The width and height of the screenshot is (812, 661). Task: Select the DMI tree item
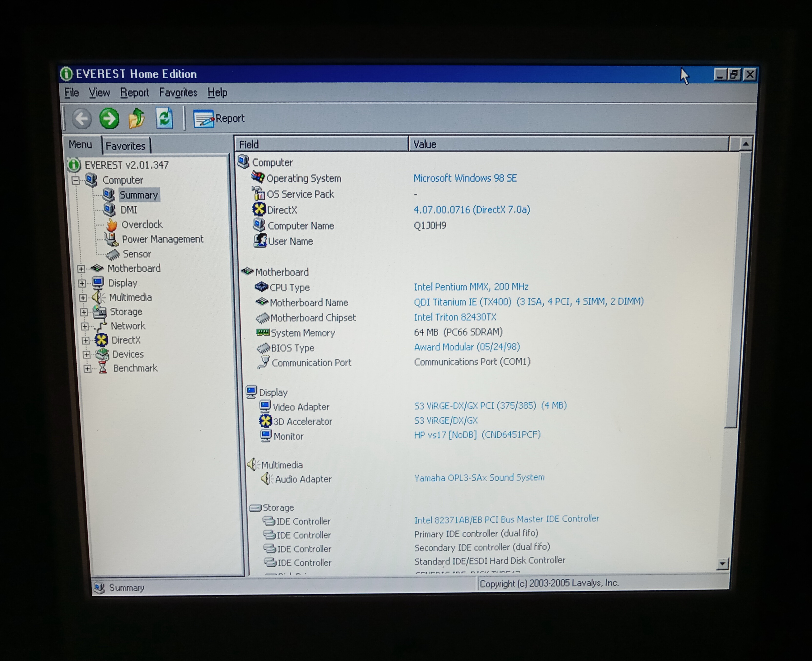click(128, 210)
